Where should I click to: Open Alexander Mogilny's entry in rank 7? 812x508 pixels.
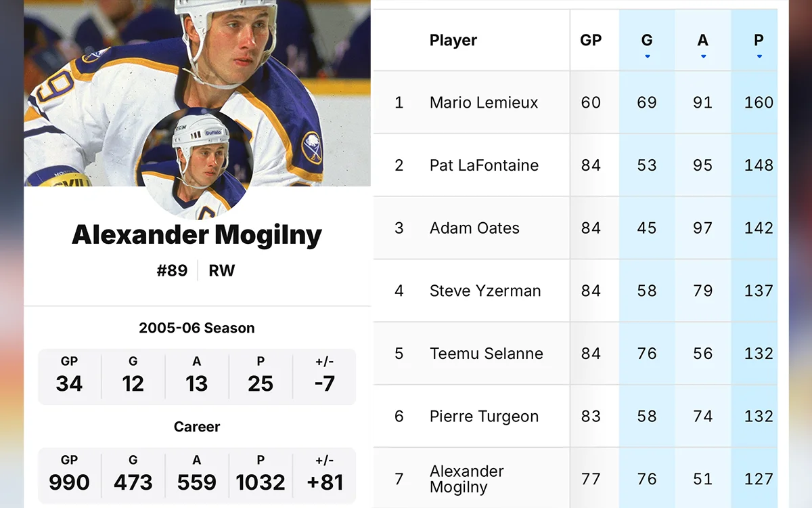point(466,479)
